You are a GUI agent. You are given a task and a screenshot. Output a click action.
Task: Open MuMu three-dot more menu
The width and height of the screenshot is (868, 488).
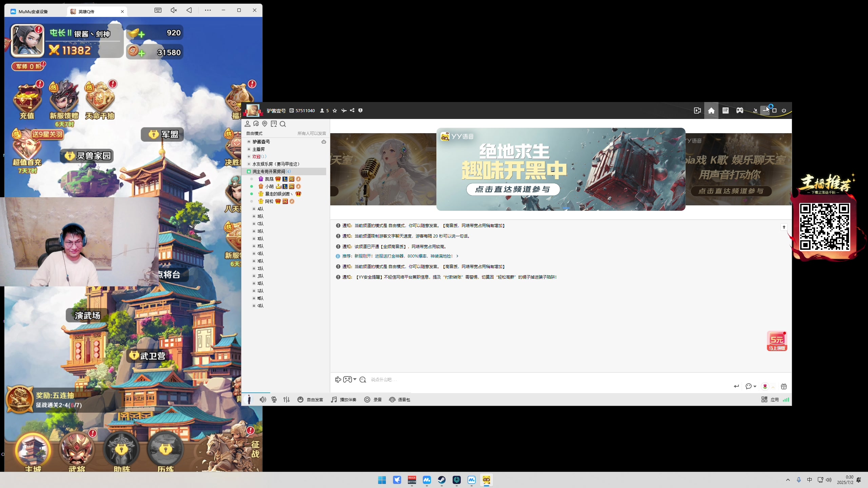(208, 10)
